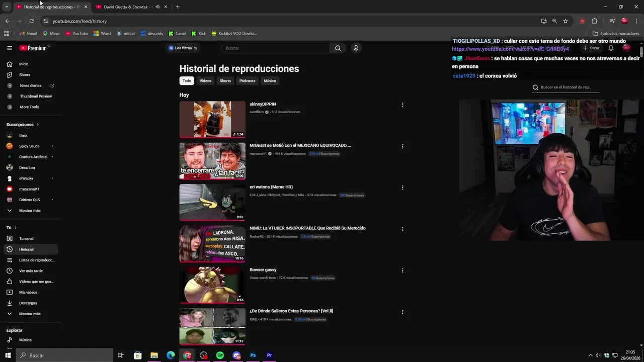Select the Pódcasts filter chip
644x362 pixels.
pos(247,81)
